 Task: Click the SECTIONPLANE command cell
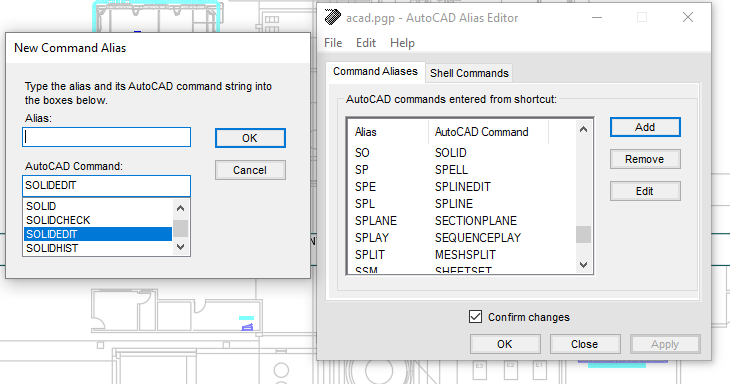[x=476, y=221]
